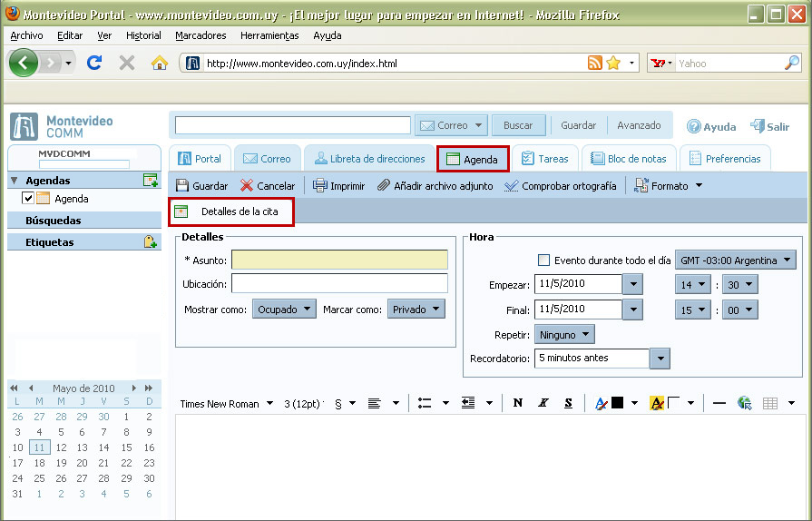Insert a horizontal rule line
812x521 pixels.
point(719,404)
